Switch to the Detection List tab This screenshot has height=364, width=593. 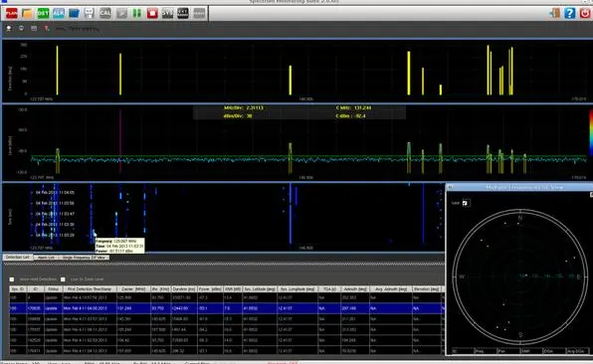tap(18, 258)
